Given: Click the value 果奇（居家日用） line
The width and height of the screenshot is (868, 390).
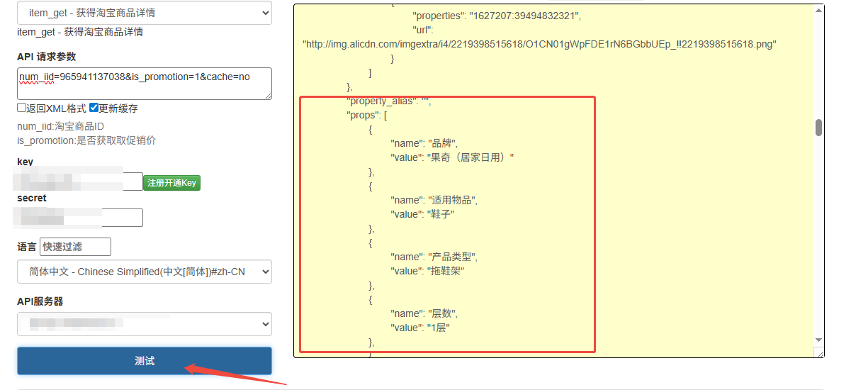Looking at the screenshot, I should 452,157.
